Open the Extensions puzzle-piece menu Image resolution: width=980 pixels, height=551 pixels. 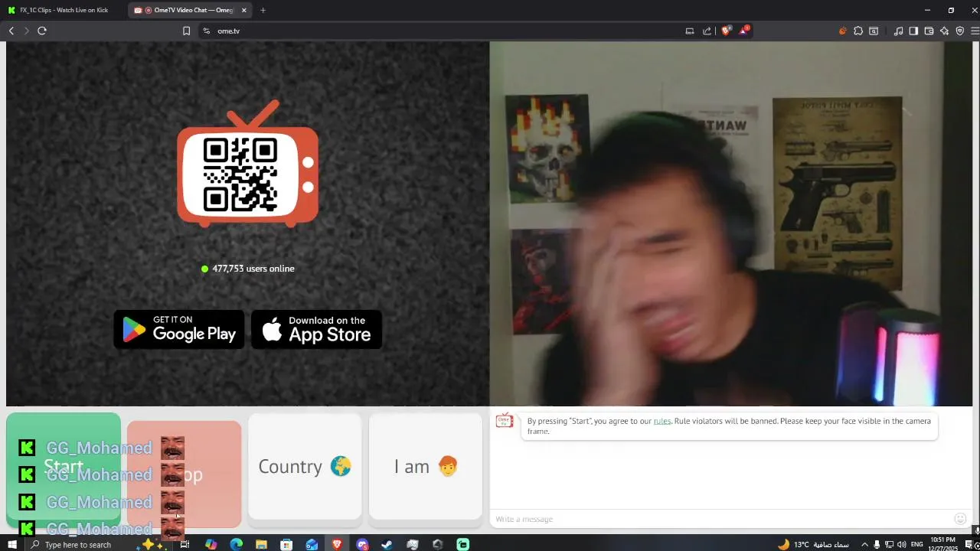point(858,31)
